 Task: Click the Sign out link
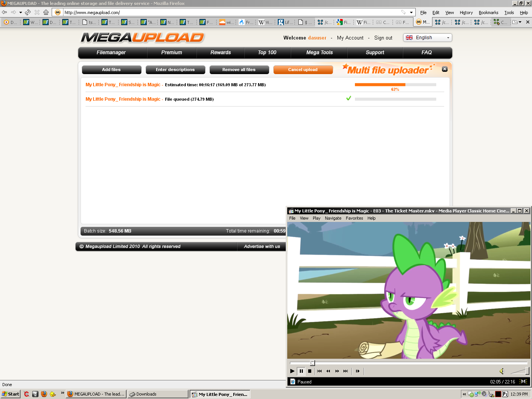[x=383, y=38]
